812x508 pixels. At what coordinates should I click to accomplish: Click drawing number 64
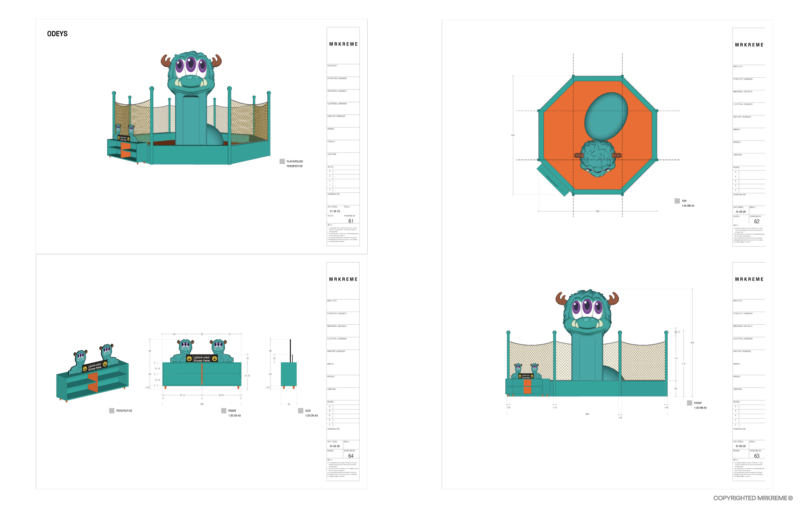pyautogui.click(x=351, y=456)
